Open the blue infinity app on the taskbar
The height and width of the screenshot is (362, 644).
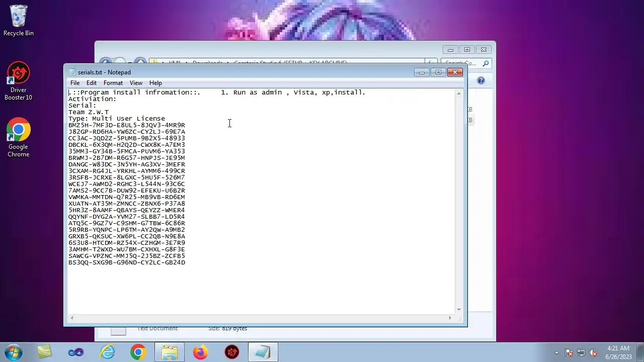coord(76,352)
